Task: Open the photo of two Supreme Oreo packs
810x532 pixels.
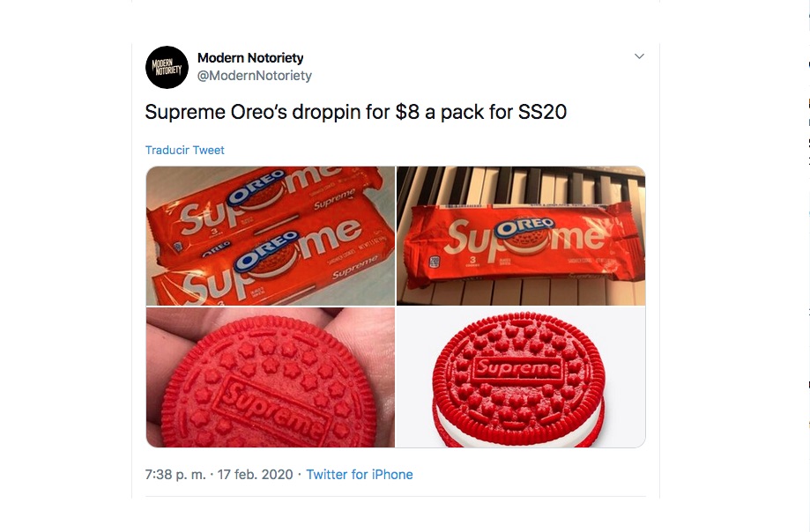Action: point(271,236)
